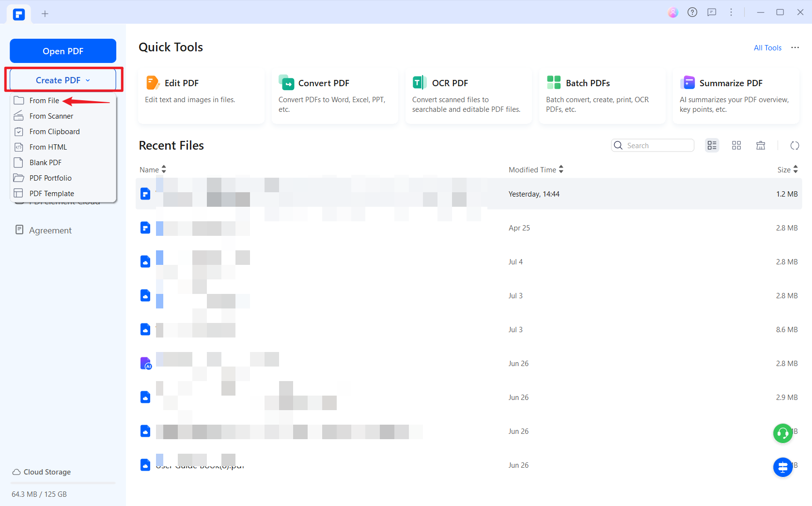This screenshot has height=506, width=812.
Task: Choose From Clipboard menu entry
Action: (x=63, y=131)
